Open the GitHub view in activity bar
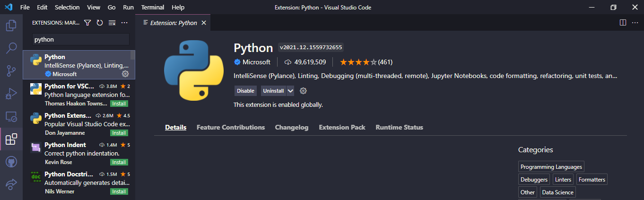Image resolution: width=644 pixels, height=200 pixels. (11, 162)
